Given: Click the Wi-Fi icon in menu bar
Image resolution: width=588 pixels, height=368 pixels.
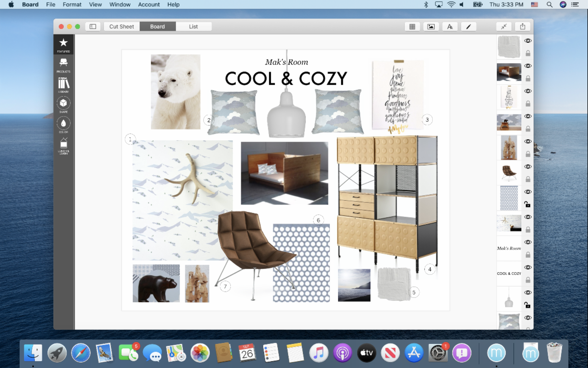Looking at the screenshot, I should (x=451, y=4).
